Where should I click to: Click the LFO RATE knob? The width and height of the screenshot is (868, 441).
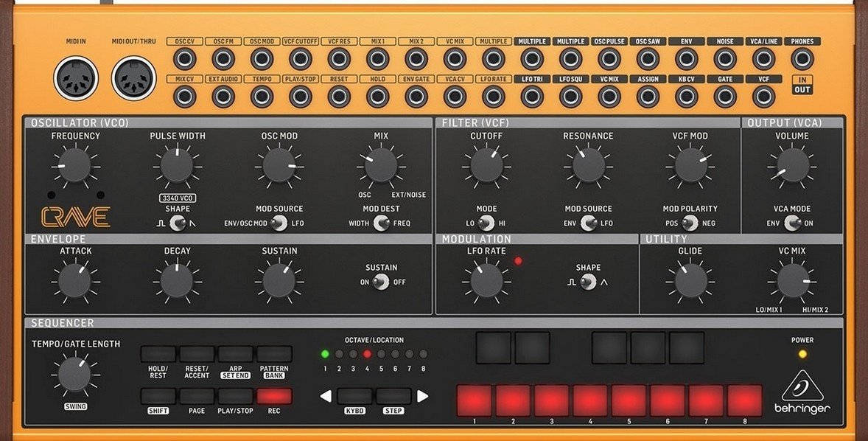pos(486,280)
